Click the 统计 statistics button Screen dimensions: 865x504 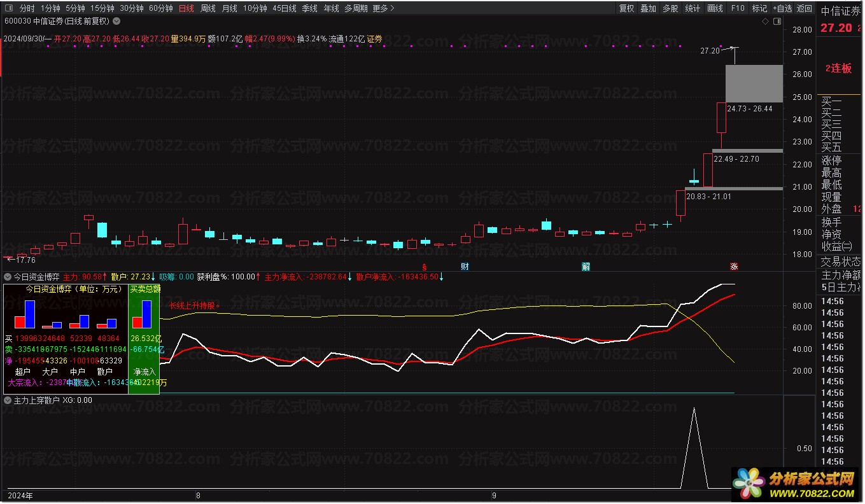tap(693, 8)
